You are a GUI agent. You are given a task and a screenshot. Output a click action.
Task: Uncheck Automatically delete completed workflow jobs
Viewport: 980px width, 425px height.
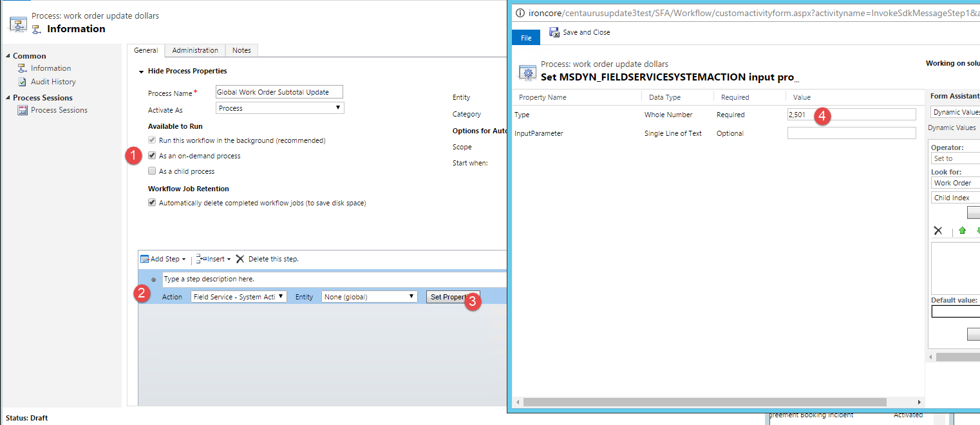tap(152, 202)
